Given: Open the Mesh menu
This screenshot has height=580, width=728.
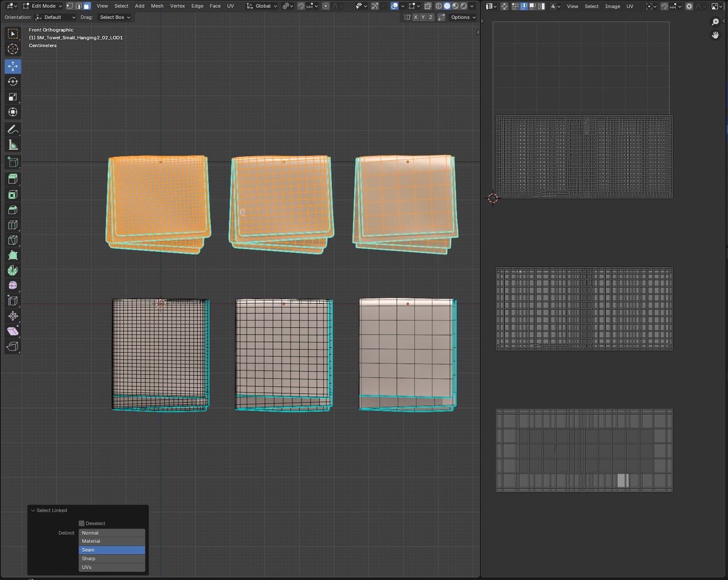Looking at the screenshot, I should [157, 6].
